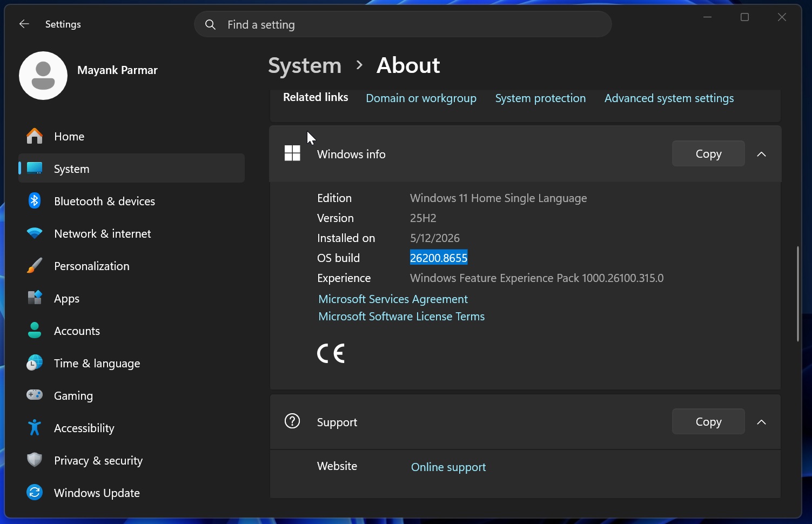Click the vertical scrollbar thumb
Screen dimensions: 812x524
pos(797,294)
